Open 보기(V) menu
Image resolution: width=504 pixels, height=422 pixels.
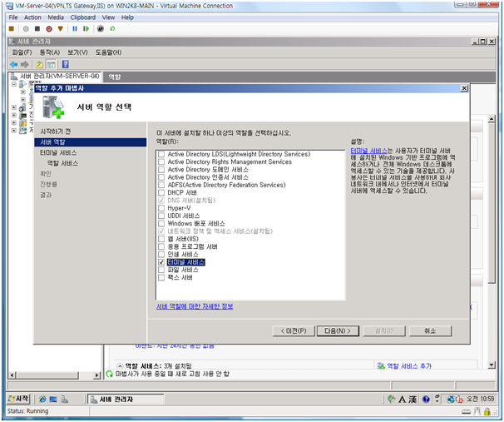pyautogui.click(x=77, y=52)
